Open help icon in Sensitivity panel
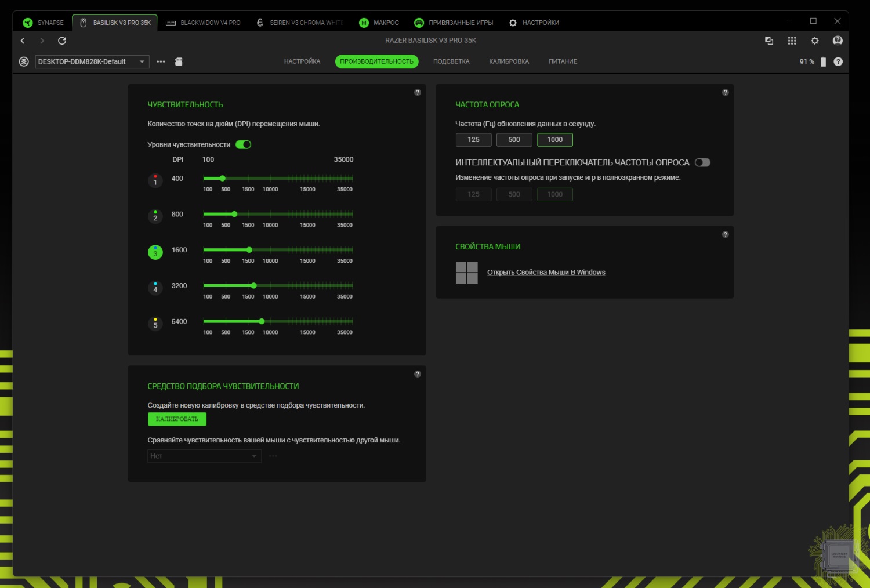870x588 pixels. (417, 93)
